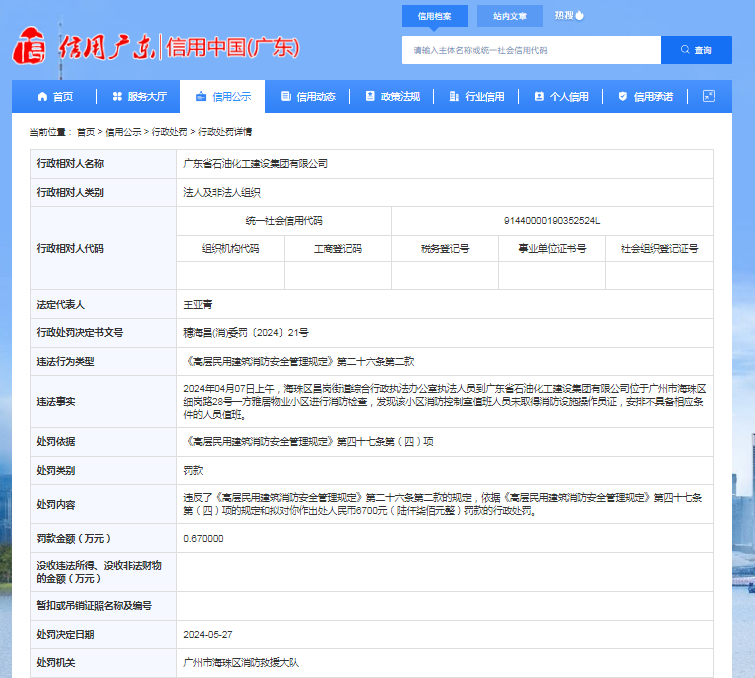Open the 行业信用 navigation item
Screen dimensions: 755x678
tap(476, 97)
